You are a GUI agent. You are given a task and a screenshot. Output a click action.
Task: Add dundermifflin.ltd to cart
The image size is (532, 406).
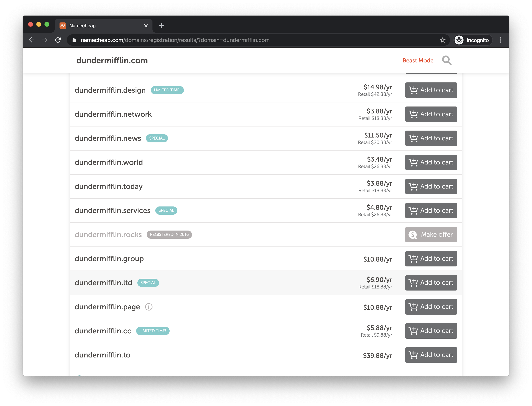431,283
